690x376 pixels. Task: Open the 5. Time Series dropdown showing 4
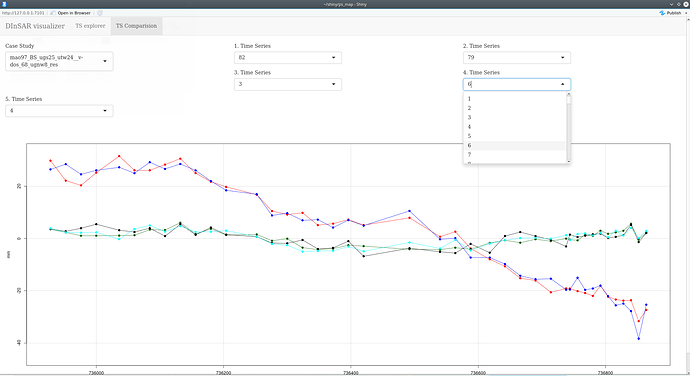[59, 111]
